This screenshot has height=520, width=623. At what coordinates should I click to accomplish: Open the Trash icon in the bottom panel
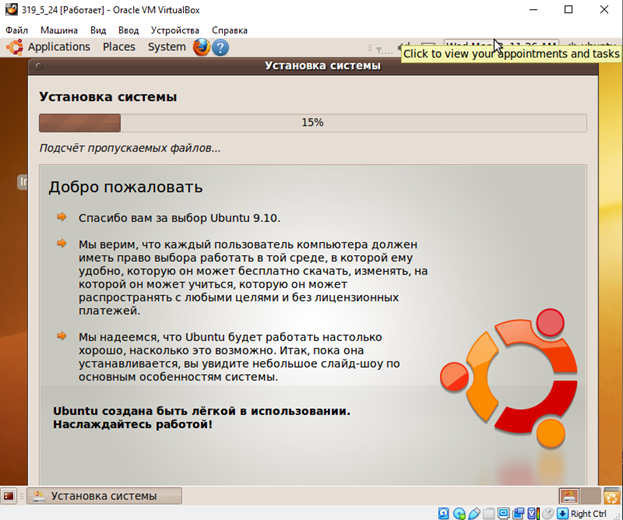[612, 496]
